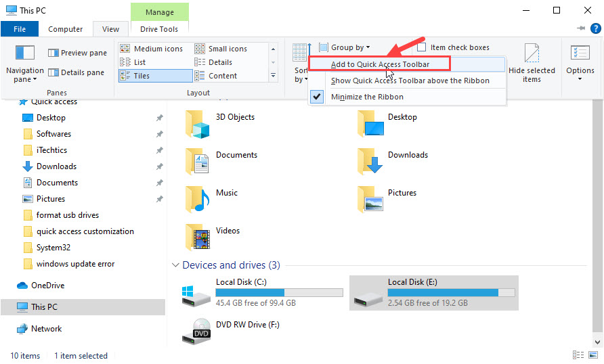The image size is (604, 364).
Task: Select Network in navigation pane
Action: [x=46, y=328]
